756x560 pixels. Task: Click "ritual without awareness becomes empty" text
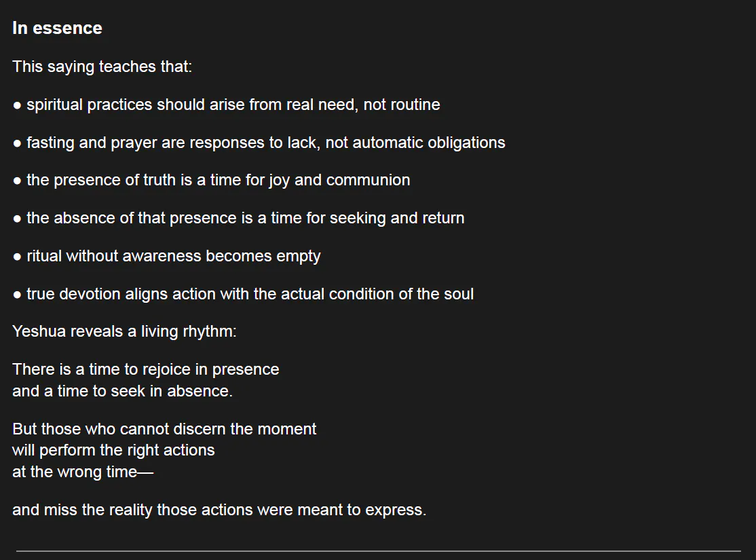click(x=173, y=256)
